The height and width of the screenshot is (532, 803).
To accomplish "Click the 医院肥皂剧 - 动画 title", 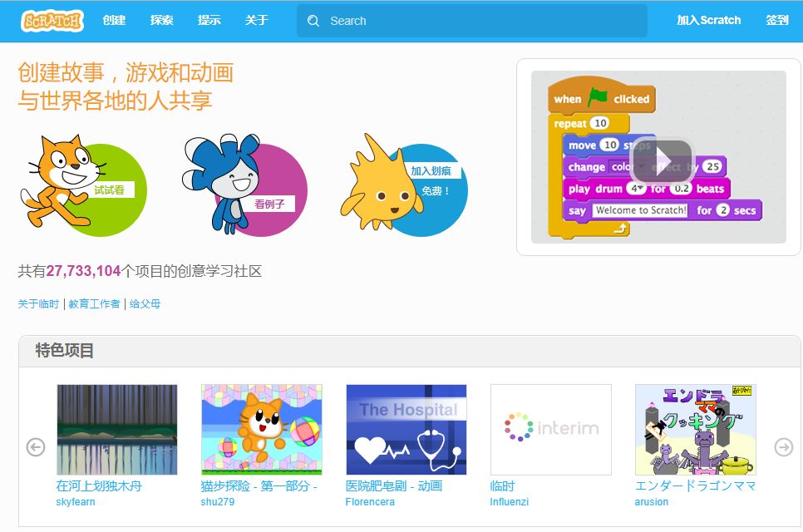I will [x=394, y=486].
